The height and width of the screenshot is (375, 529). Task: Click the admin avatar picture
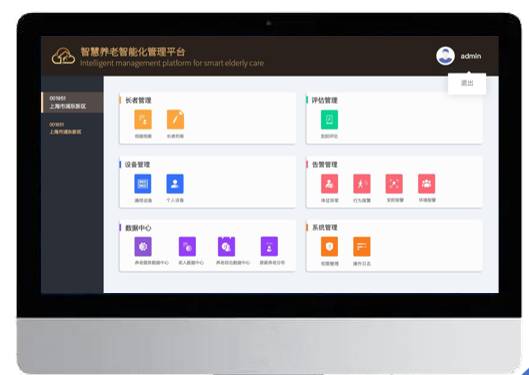click(445, 56)
